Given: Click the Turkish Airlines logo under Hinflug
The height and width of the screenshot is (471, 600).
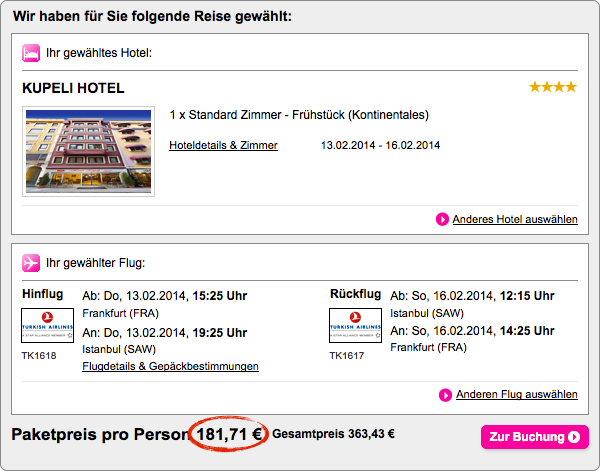Looking at the screenshot, I should [46, 327].
